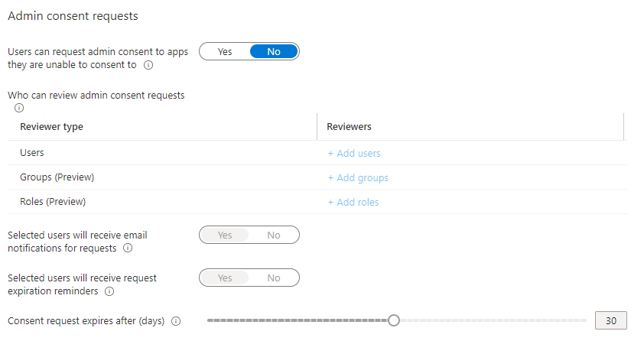The width and height of the screenshot is (644, 341).
Task: Click the 'Reviewer type' column header
Action: (x=51, y=127)
